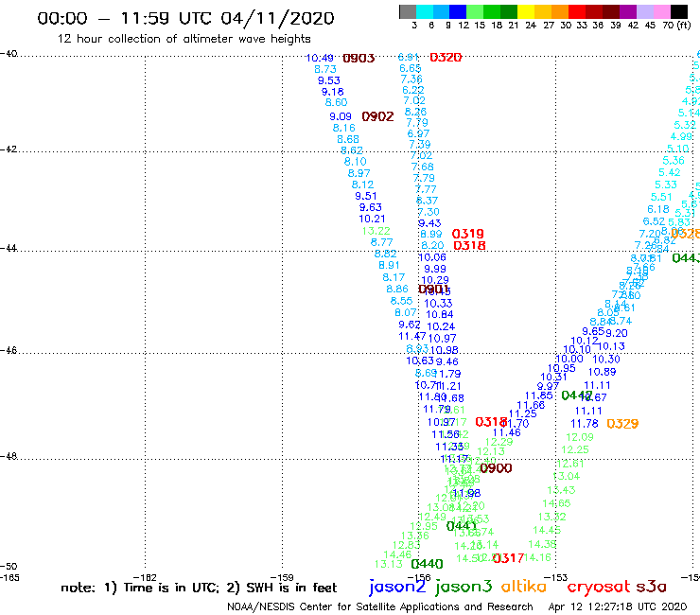Click the 'jason3' satellite legend label
The width and height of the screenshot is (700, 615).
[464, 587]
